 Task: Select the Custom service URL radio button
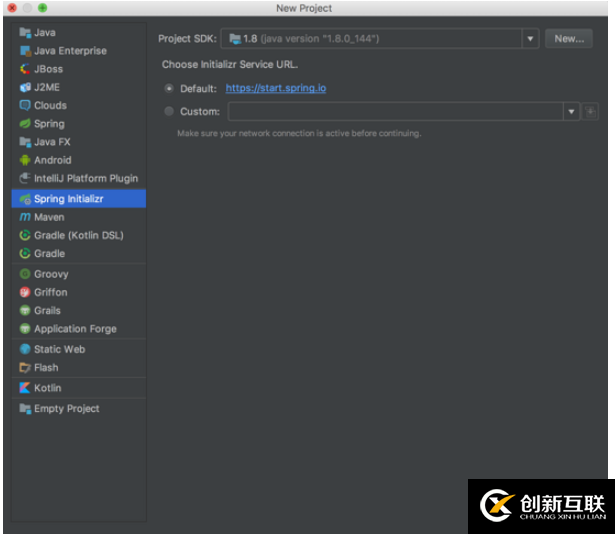coord(169,111)
